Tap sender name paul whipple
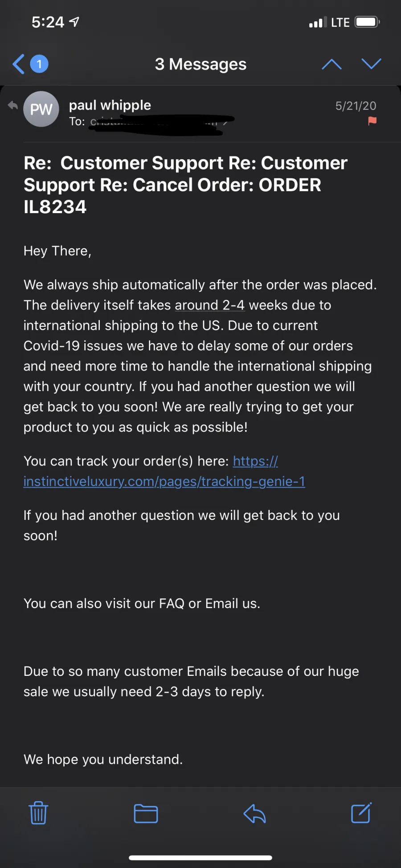401x868 pixels. [110, 105]
